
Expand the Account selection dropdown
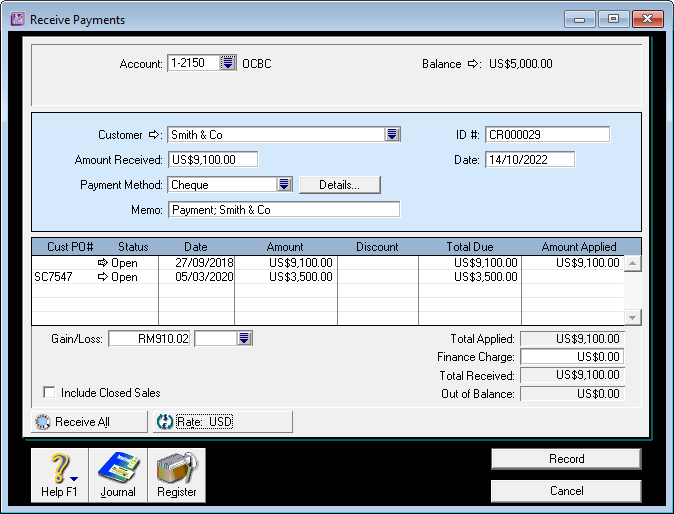click(228, 63)
